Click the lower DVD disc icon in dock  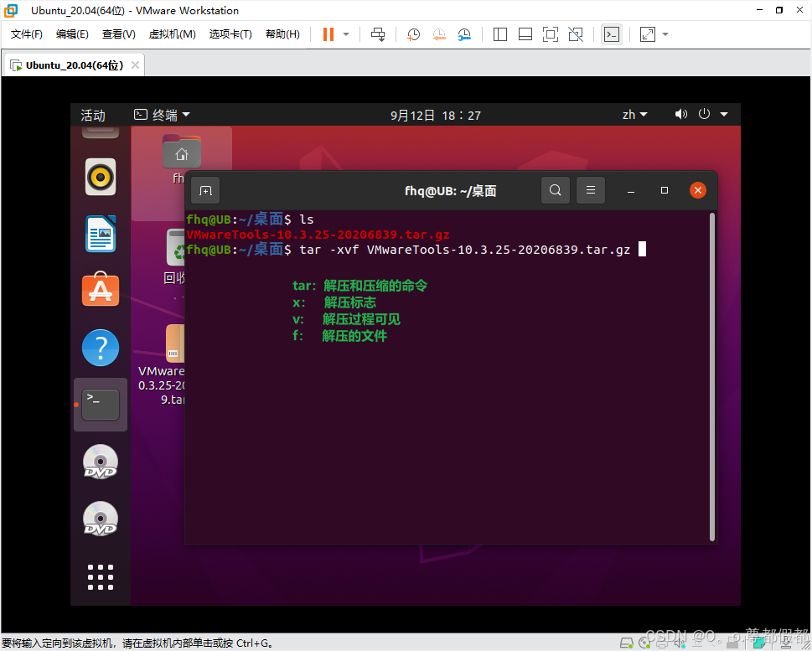(101, 519)
